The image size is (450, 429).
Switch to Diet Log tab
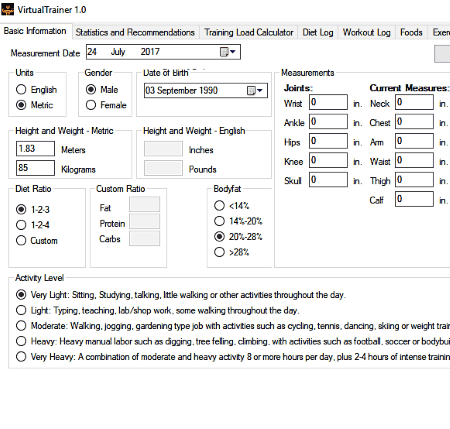click(318, 32)
